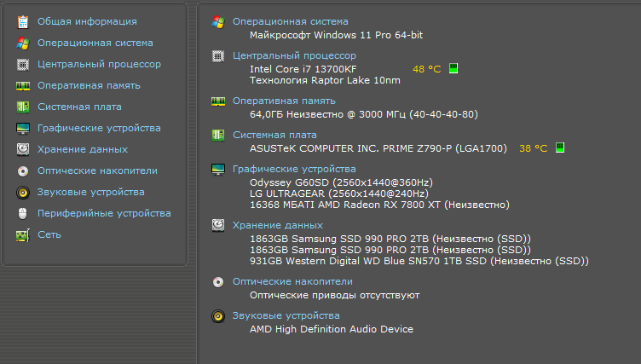This screenshot has width=641, height=364.
Task: Open the Графические устройства heading link in summary
Action: (294, 169)
